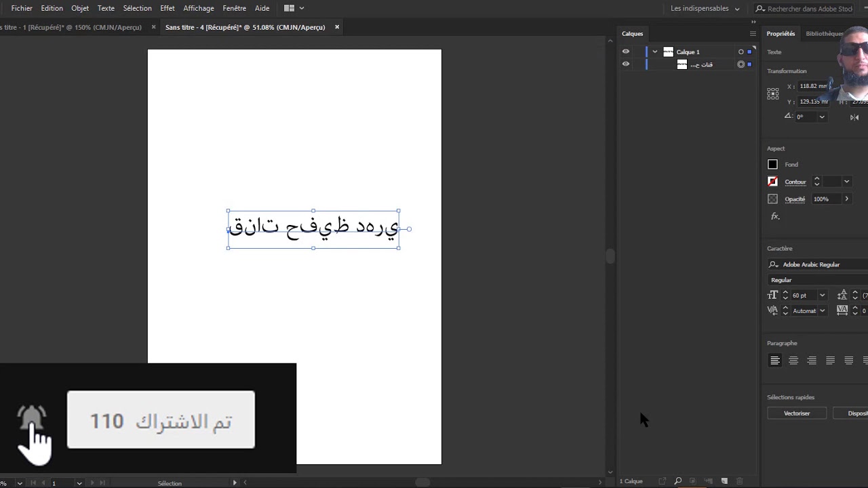Hide Calque 1 layer visibility eye
Image resolution: width=868 pixels, height=488 pixels.
[626, 52]
